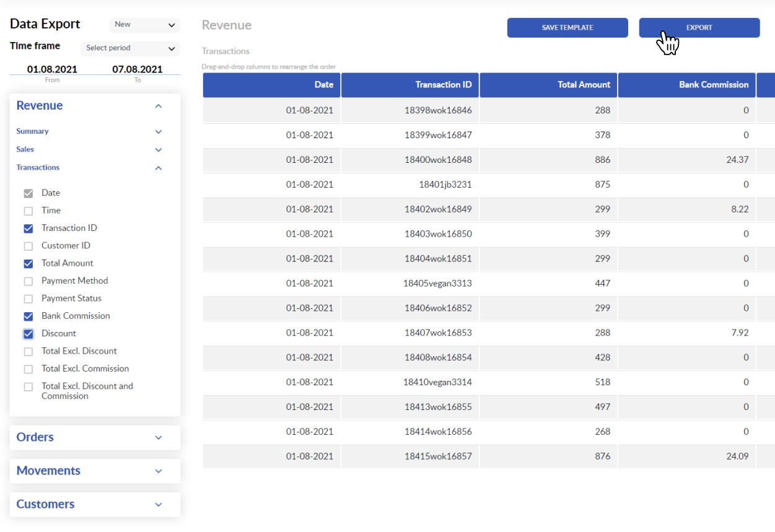The width and height of the screenshot is (775, 532).
Task: Click the Save Template button
Action: click(567, 28)
